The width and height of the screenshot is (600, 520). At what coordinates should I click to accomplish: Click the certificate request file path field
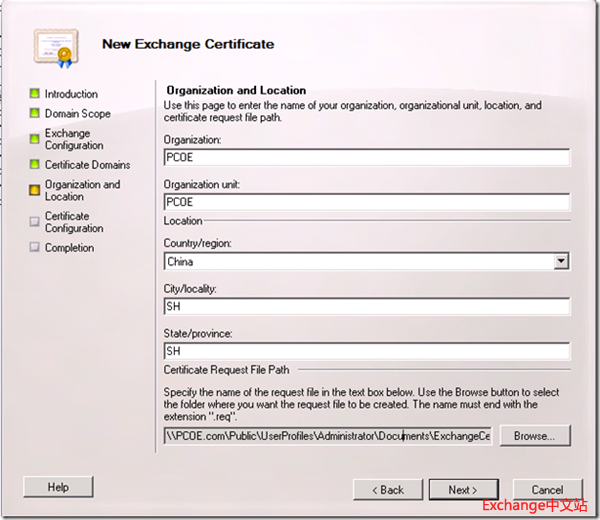coord(328,436)
